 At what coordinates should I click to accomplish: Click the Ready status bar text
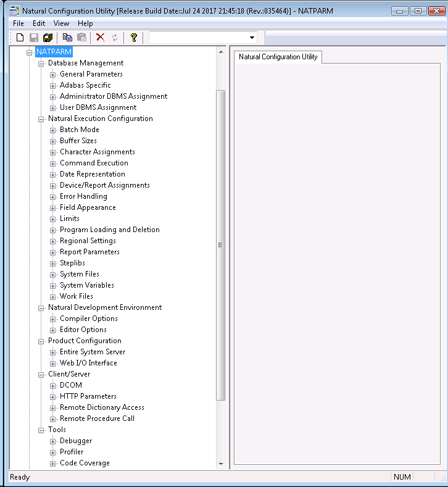point(20,477)
